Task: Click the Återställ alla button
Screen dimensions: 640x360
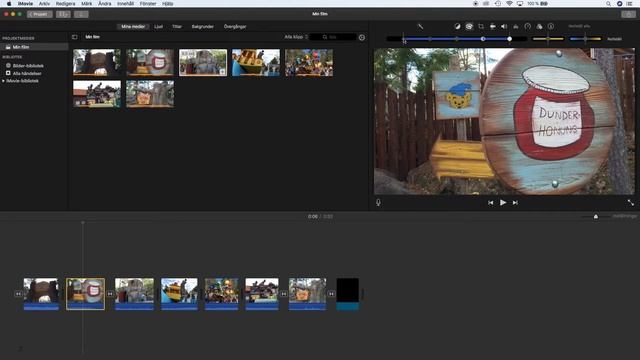Action: tap(579, 27)
